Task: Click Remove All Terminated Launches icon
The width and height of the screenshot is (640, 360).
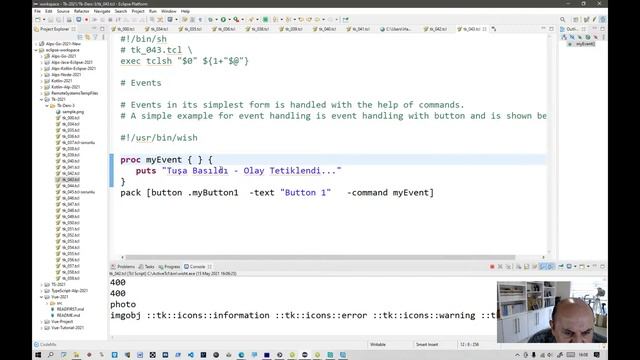Action: coord(509,267)
